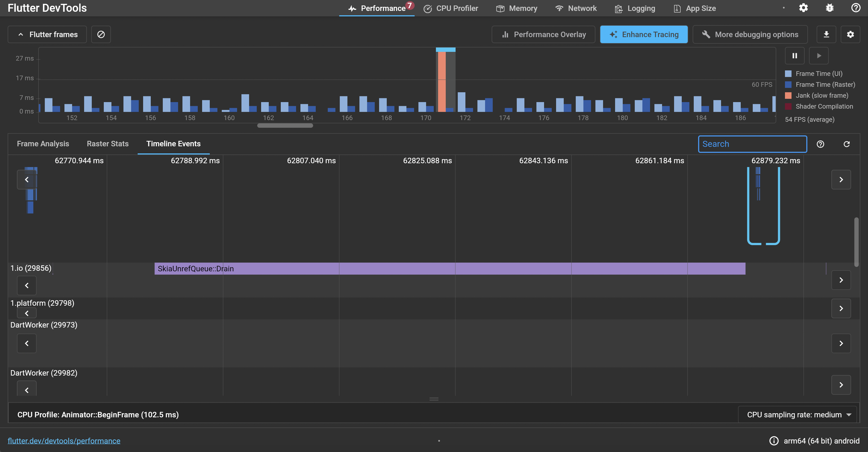Screen dimensions: 868x452
Task: Open the top-right help icon
Action: click(855, 8)
